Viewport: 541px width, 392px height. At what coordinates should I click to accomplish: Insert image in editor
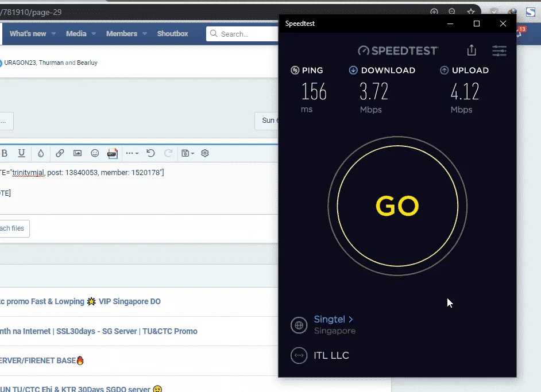coord(78,153)
